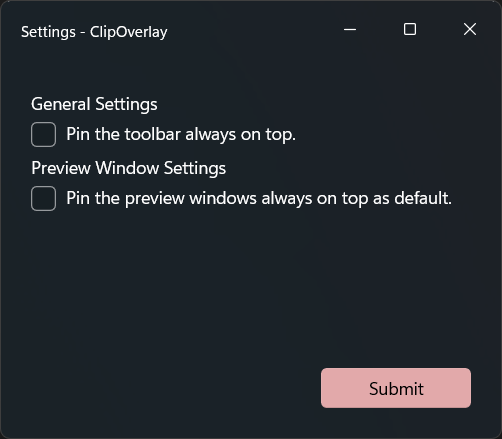Image resolution: width=502 pixels, height=439 pixels.
Task: Click the word 'ClipOverlay' in the title bar
Action: [x=129, y=32]
